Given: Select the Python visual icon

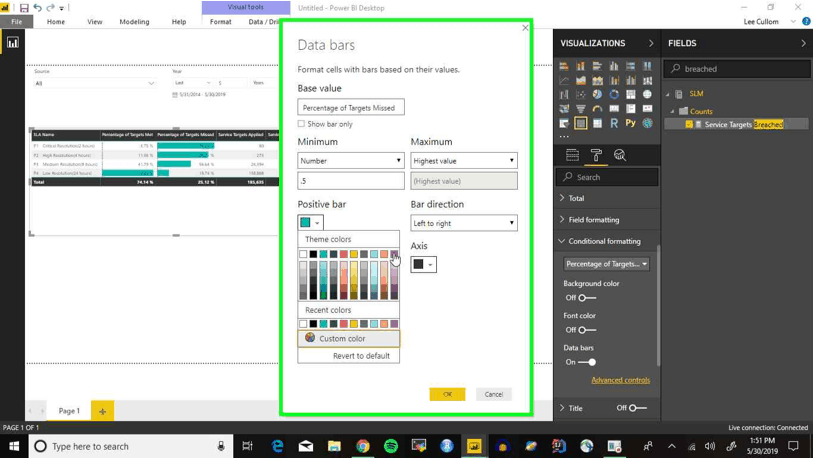Looking at the screenshot, I should click(630, 123).
